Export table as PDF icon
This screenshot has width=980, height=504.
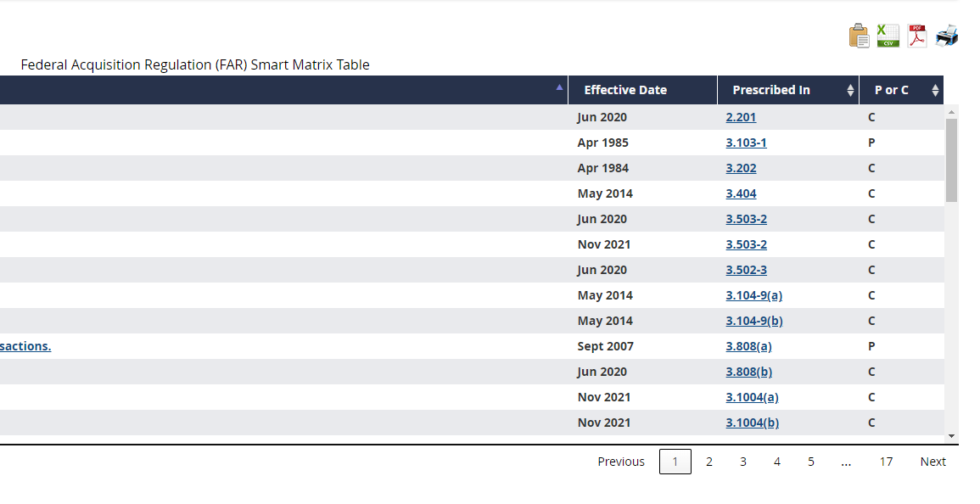point(917,36)
